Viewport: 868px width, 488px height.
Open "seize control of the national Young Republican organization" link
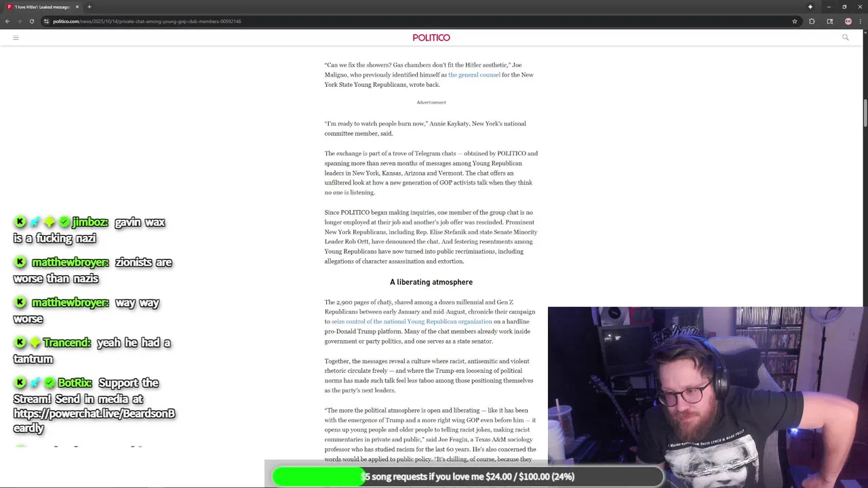point(412,321)
